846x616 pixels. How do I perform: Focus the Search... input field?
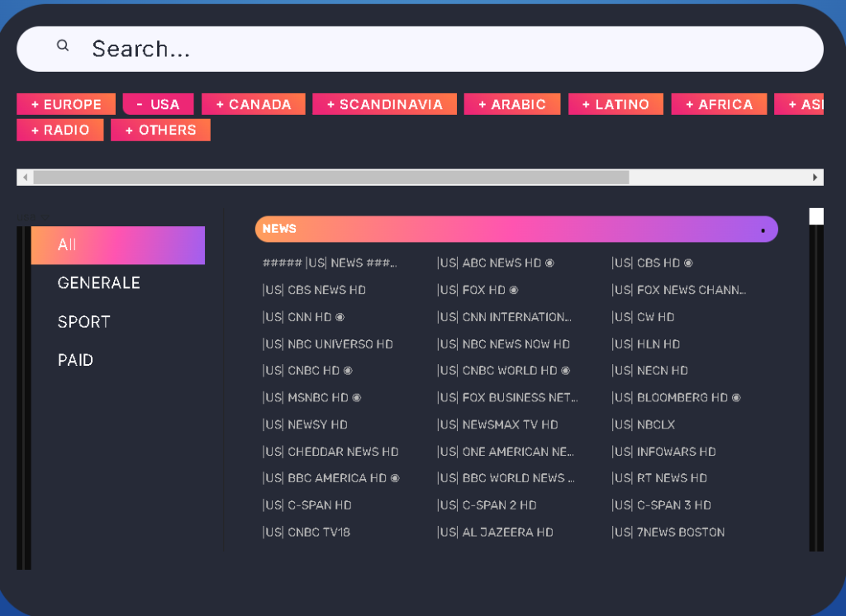(420, 49)
